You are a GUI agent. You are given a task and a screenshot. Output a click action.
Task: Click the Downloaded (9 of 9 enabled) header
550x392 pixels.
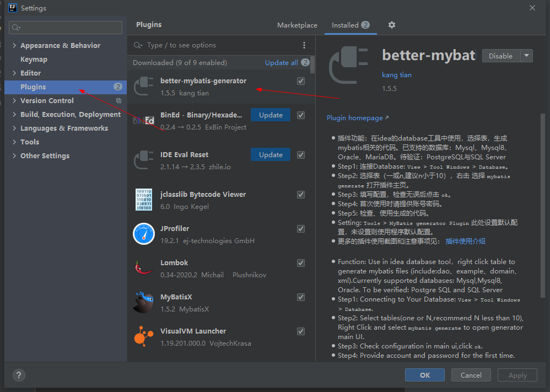tap(180, 62)
